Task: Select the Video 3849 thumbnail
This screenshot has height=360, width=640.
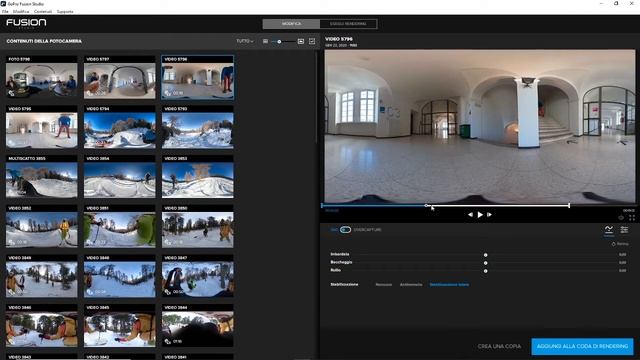Action: pyautogui.click(x=42, y=276)
